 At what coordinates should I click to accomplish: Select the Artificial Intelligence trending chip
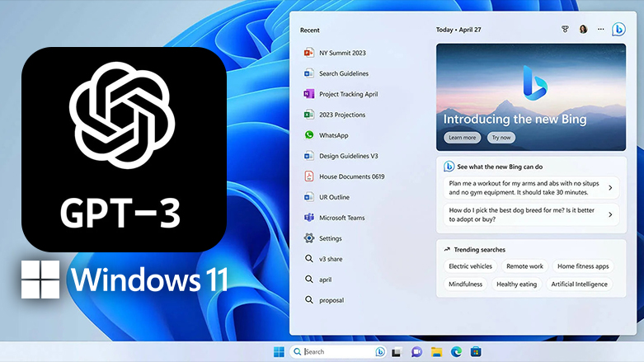point(579,284)
